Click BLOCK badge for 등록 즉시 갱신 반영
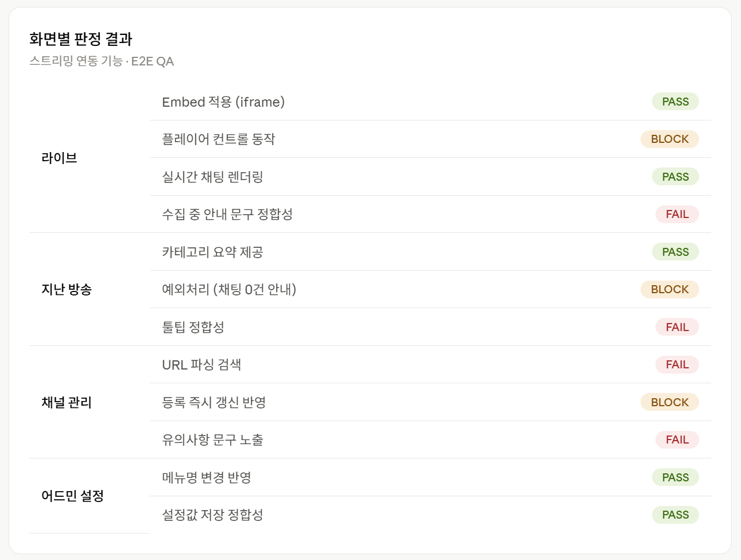Screen dimensions: 741x560 click(x=669, y=402)
